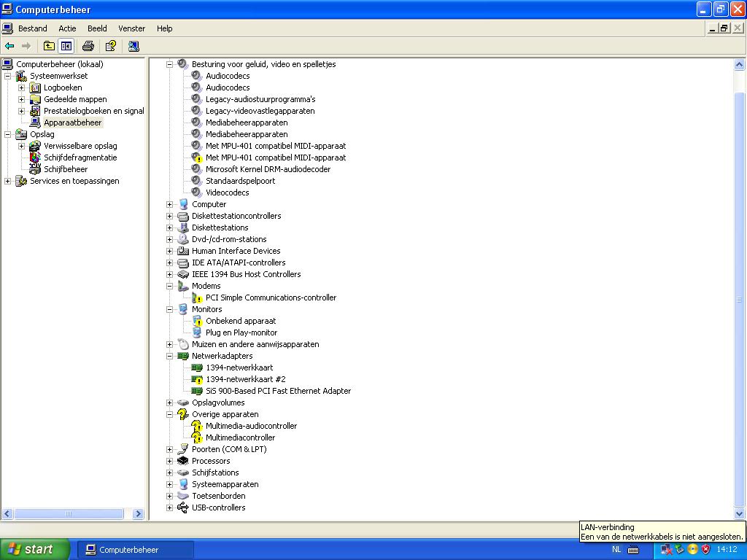Click the left pane's scroll right arrow
This screenshot has width=747, height=560.
138,513
